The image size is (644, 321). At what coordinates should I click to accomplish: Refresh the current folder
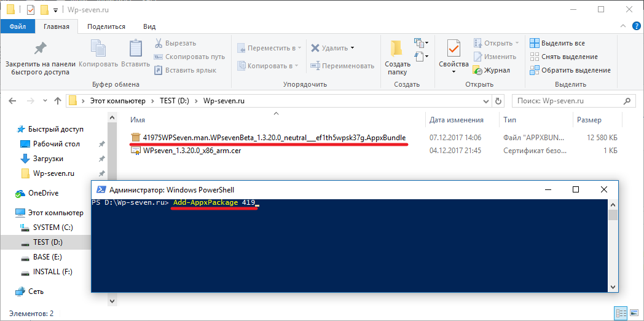click(498, 101)
